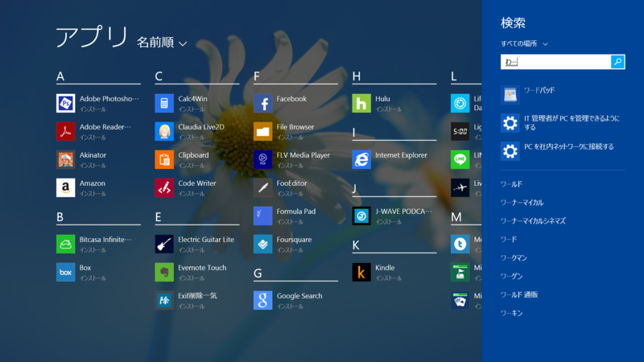Launch Adobe Reader from its red icon

click(66, 131)
